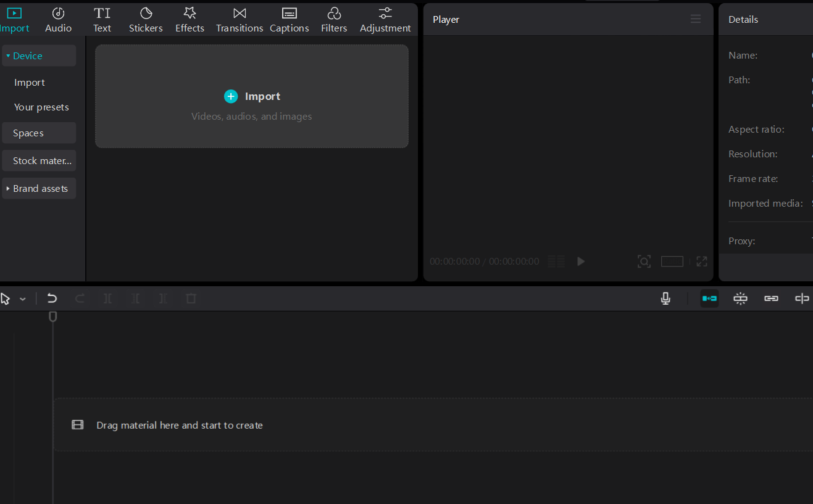Image resolution: width=813 pixels, height=504 pixels.
Task: Open the Filters tab
Action: pos(334,20)
